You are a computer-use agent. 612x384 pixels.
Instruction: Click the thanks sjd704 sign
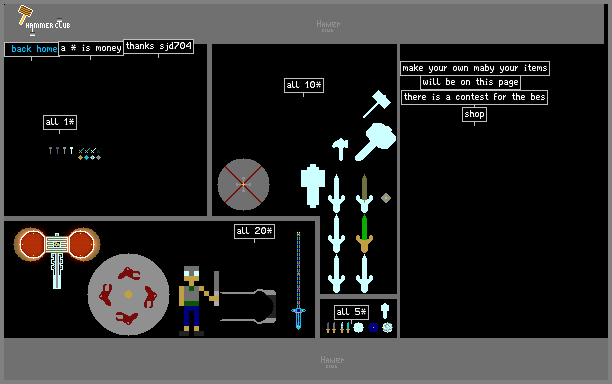pos(158,46)
